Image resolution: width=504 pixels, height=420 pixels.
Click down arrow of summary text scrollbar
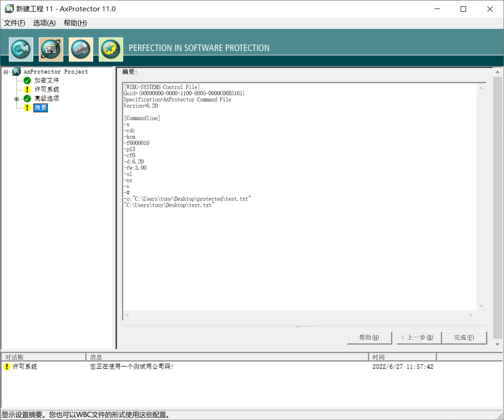pos(481,306)
